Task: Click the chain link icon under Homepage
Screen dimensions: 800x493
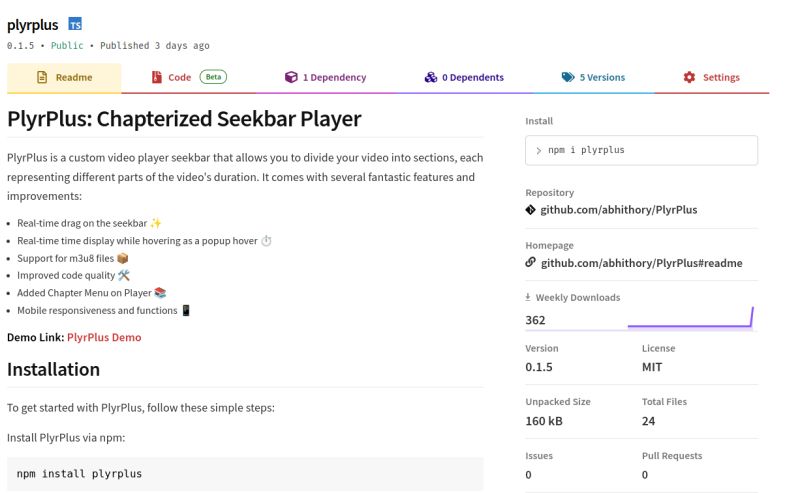Action: click(530, 262)
